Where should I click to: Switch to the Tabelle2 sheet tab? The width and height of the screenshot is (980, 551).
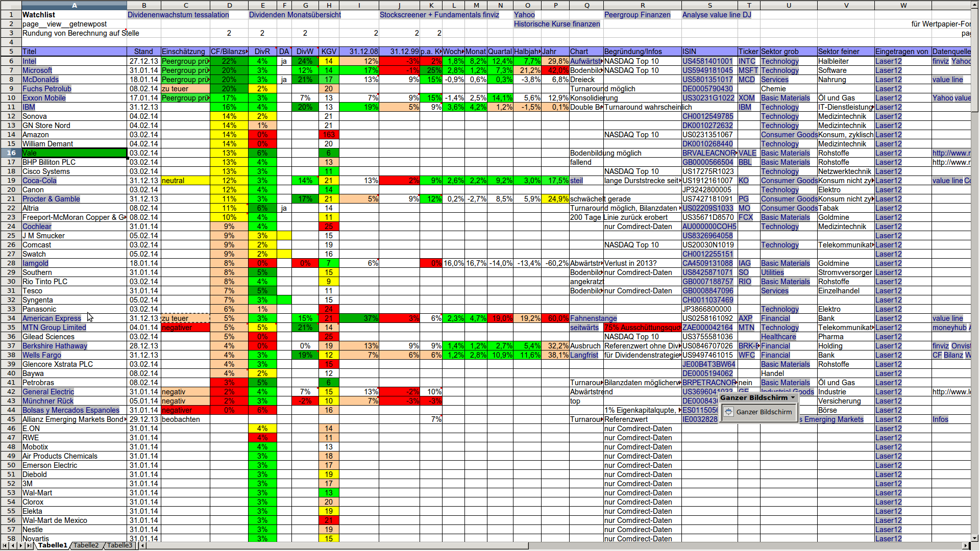pos(86,545)
